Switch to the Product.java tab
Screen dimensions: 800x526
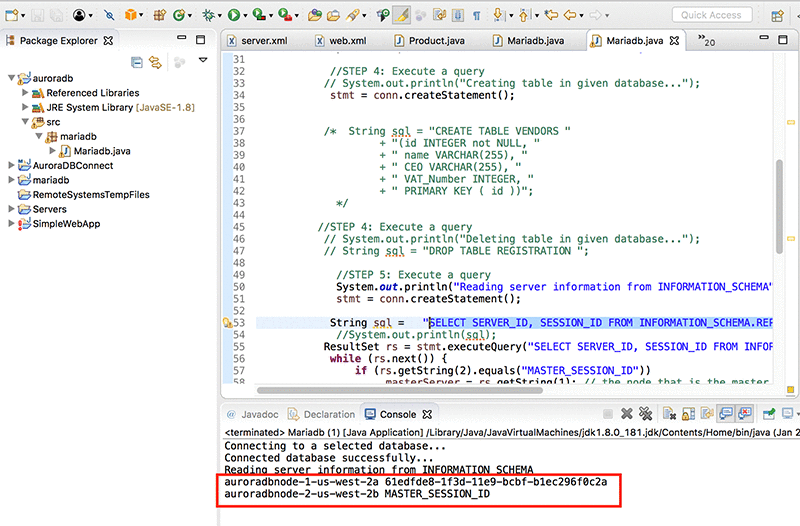[x=430, y=41]
